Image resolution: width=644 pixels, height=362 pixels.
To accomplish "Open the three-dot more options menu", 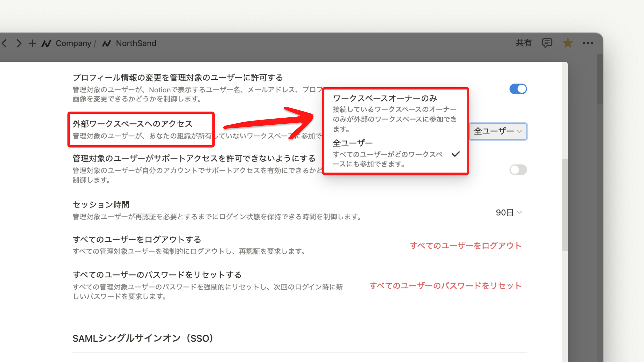I will point(588,43).
